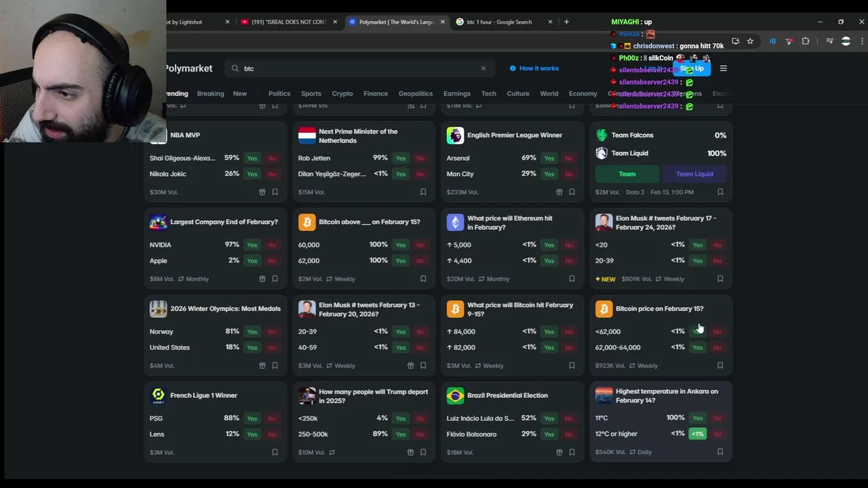Open the Sports category
Screen dimensions: 868x488
(x=311, y=94)
